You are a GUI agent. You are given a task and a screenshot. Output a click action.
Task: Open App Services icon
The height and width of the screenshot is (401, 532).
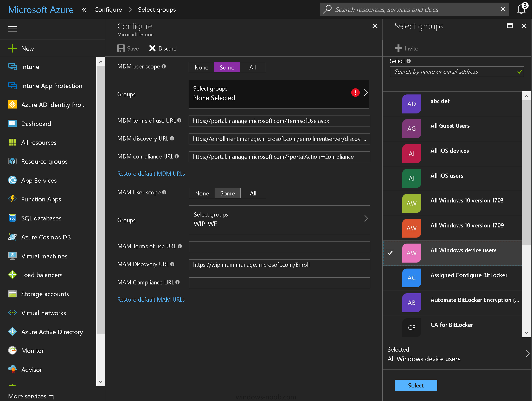[x=12, y=180]
